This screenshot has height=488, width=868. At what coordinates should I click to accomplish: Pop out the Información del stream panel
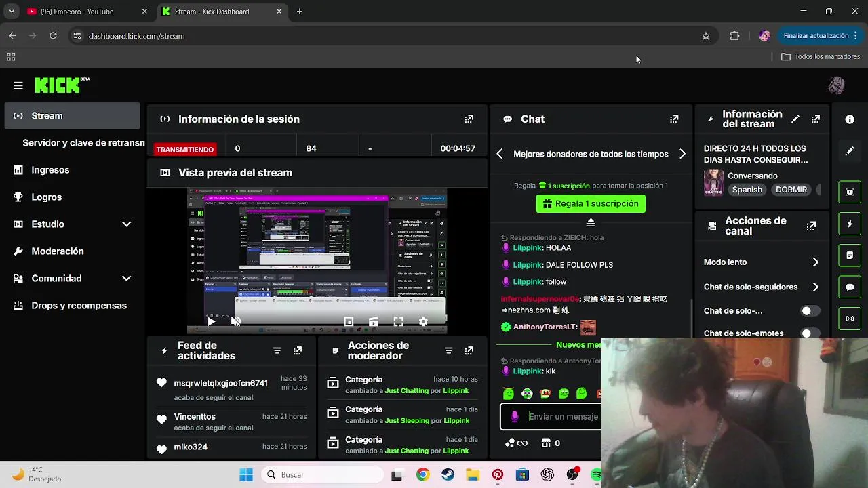[x=816, y=119]
